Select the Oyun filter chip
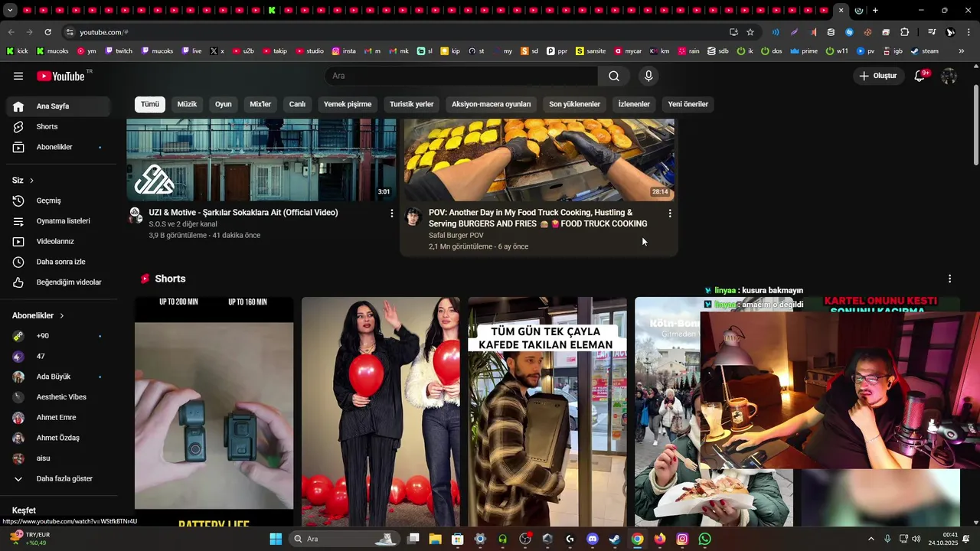Image resolution: width=980 pixels, height=551 pixels. (x=224, y=104)
